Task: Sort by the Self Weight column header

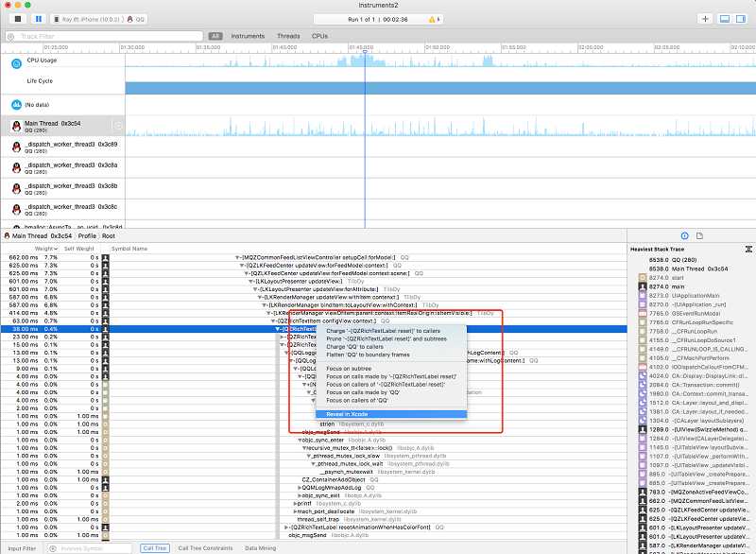Action: pyautogui.click(x=79, y=249)
